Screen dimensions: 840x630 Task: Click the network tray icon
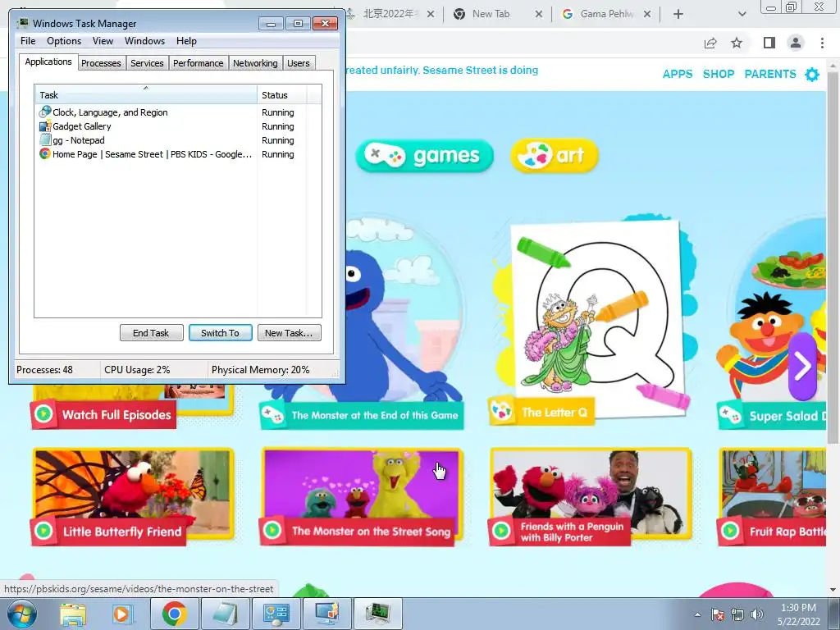pos(737,614)
